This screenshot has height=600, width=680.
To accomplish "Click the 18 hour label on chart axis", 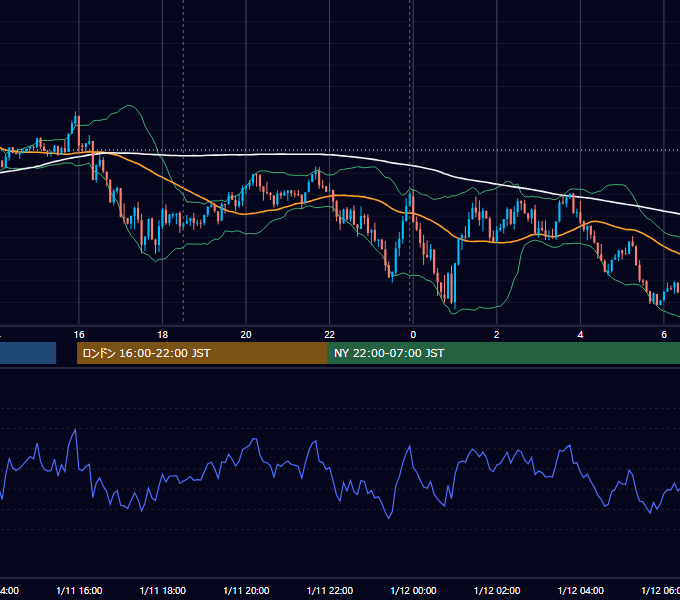I will [163, 335].
